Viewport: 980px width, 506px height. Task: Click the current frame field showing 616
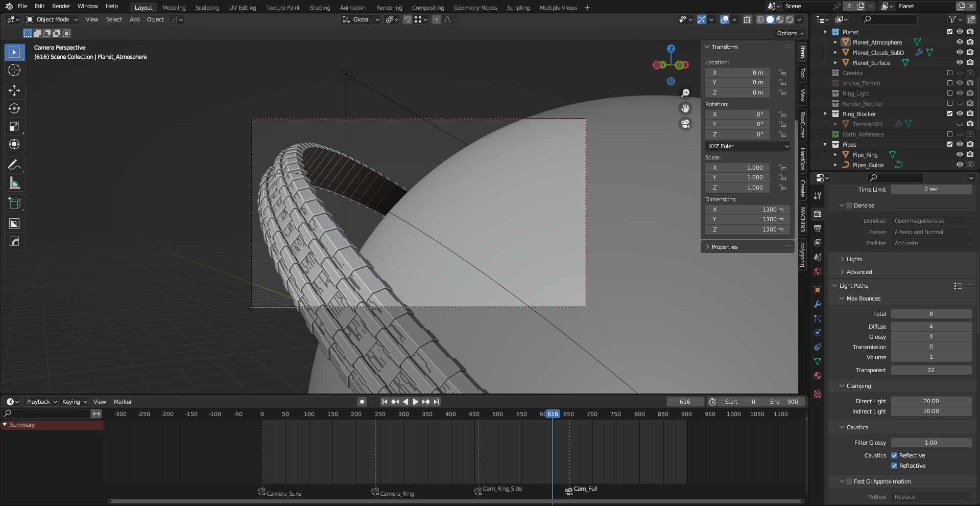(x=685, y=402)
